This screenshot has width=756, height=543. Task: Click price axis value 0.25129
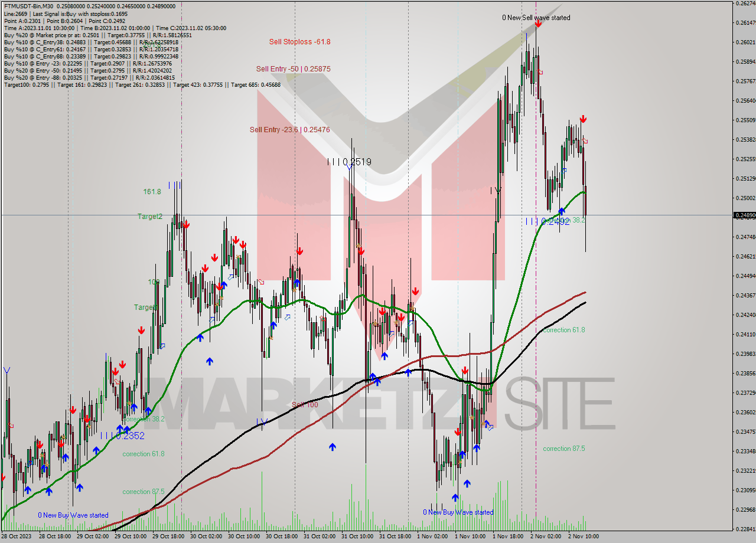tap(745, 179)
